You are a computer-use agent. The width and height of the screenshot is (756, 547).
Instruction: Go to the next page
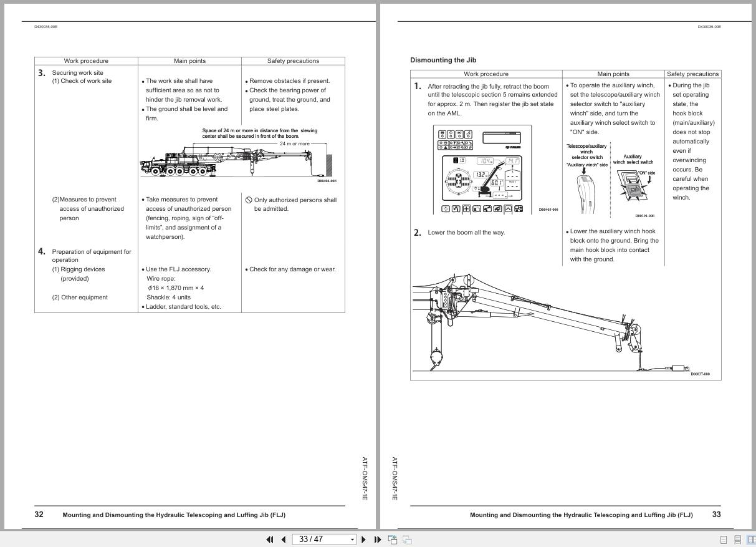(x=364, y=540)
